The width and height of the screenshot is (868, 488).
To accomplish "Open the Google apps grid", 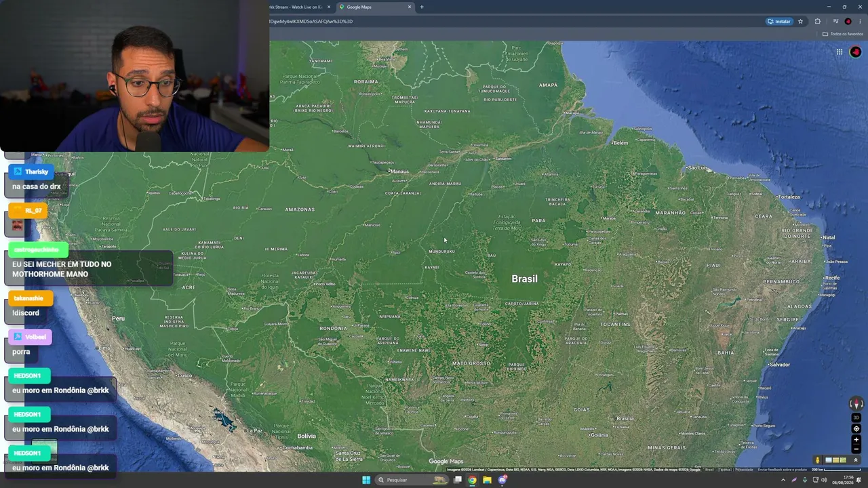I will tap(840, 52).
